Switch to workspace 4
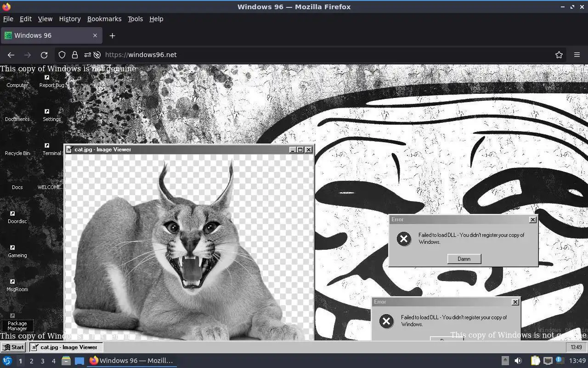Screen dimensions: 588x368 tap(53, 361)
